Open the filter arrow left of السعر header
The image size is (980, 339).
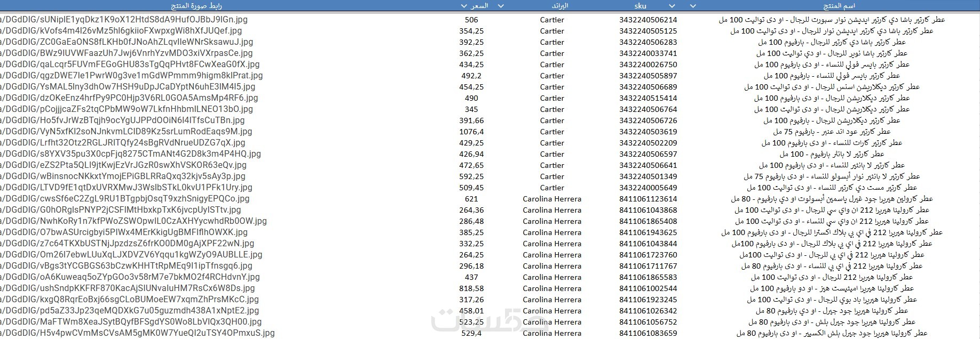[x=463, y=6]
